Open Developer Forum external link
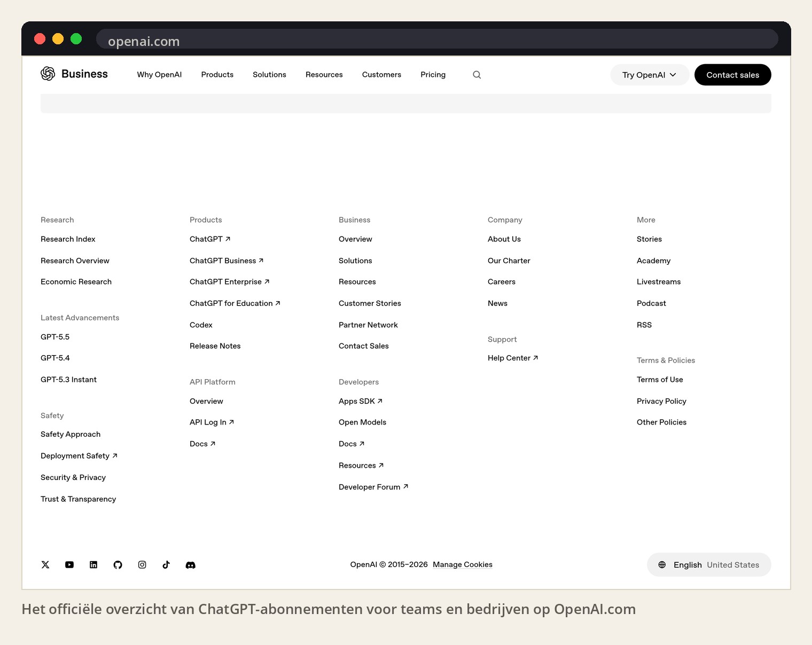 tap(373, 487)
